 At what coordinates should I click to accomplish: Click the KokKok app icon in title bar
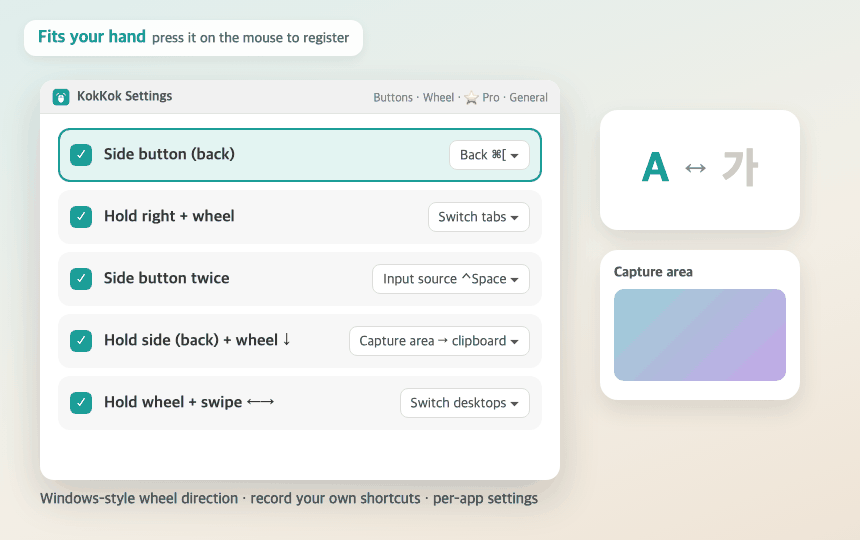pyautogui.click(x=61, y=97)
